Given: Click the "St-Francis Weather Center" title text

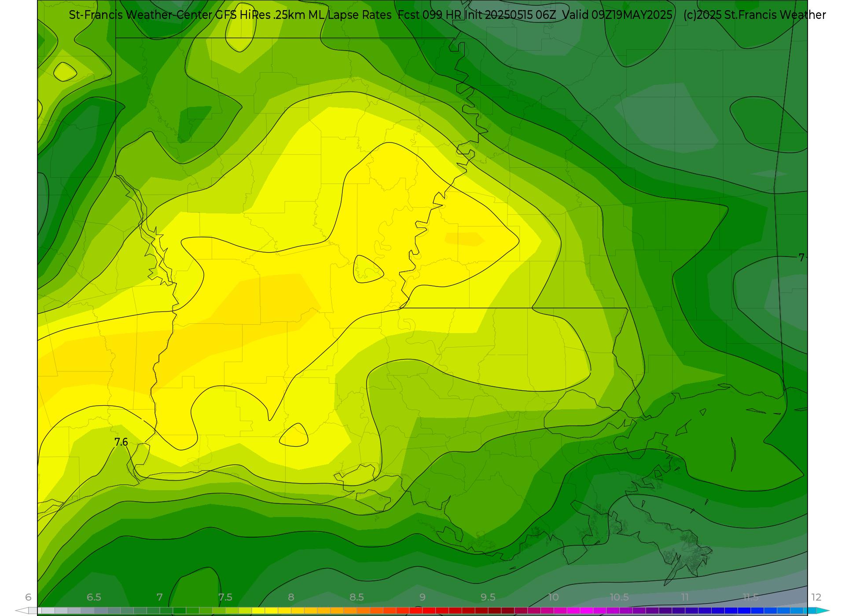Looking at the screenshot, I should [x=140, y=15].
